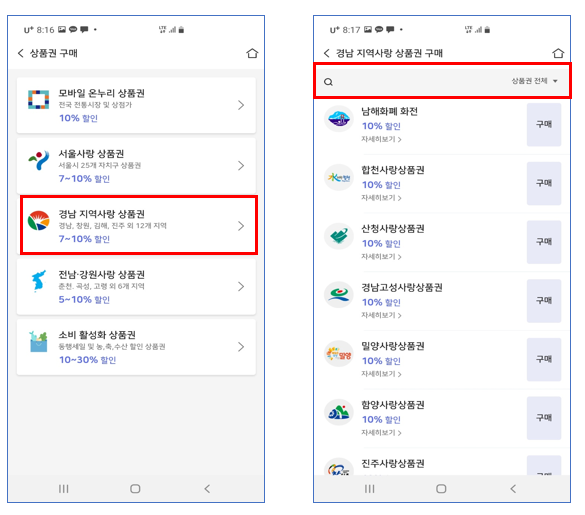
Task: Tap the 전남·강원사랑 상품권 map logo
Action: coord(39,281)
